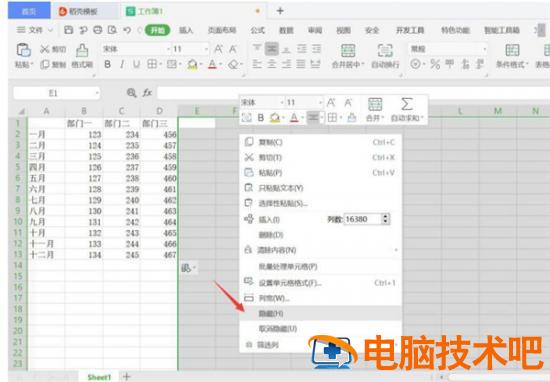Image resolution: width=550 pixels, height=382 pixels.
Task: Click the Print Preview icon
Action: 112,30
